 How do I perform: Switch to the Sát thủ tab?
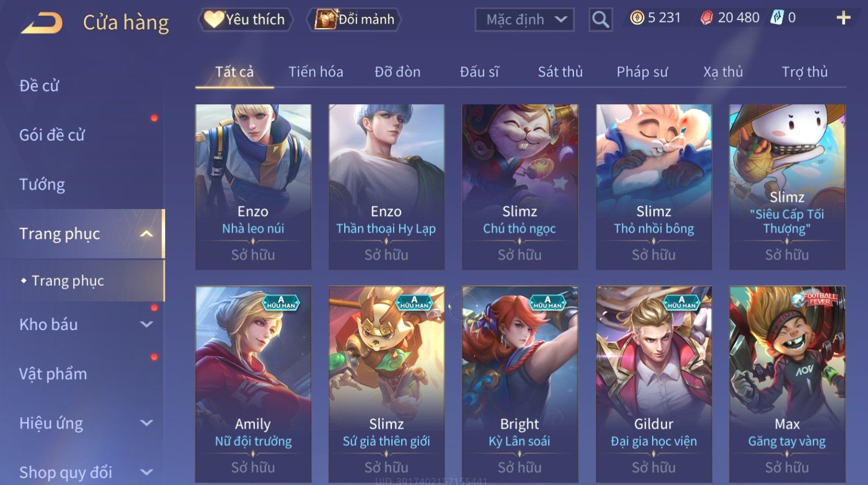point(560,72)
